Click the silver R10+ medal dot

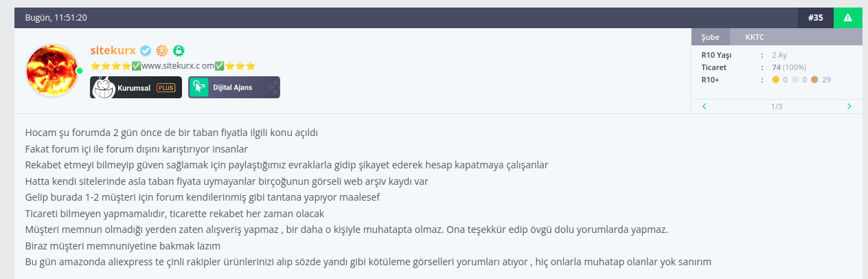[x=795, y=80]
